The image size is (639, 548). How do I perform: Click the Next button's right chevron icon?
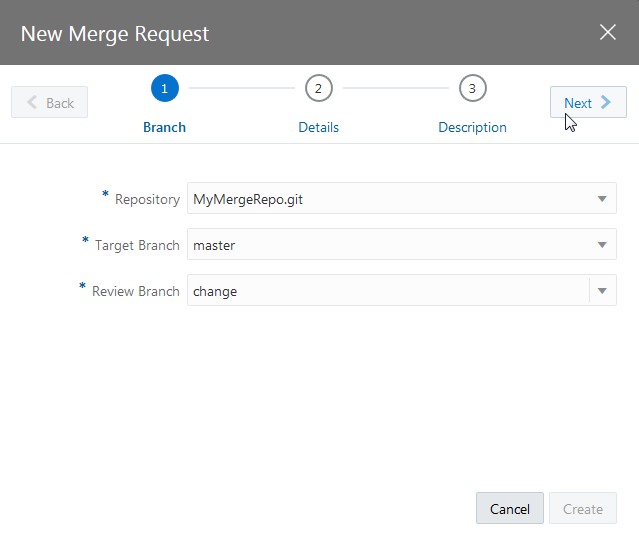coord(606,102)
